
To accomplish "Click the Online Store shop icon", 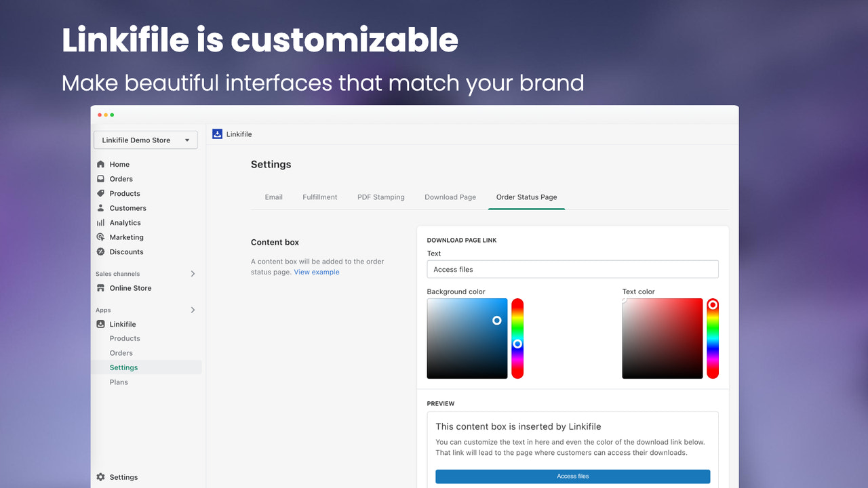I will tap(101, 288).
